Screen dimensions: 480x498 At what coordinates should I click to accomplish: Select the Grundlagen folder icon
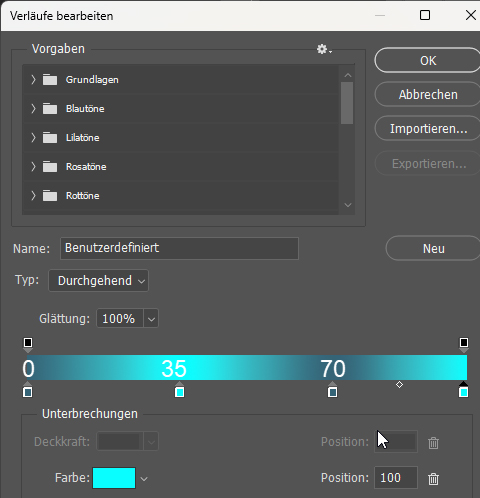tap(50, 80)
